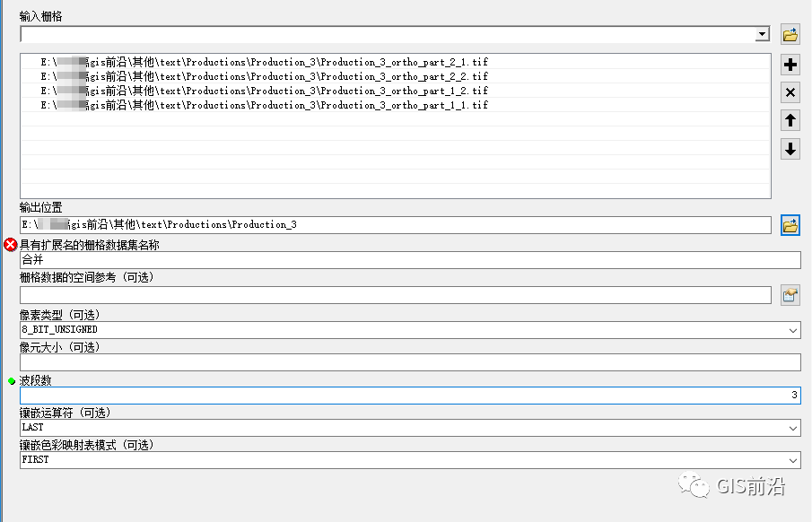812x522 pixels.
Task: Select Production_3_ortho_part_2_2.tif row
Action: pos(396,76)
